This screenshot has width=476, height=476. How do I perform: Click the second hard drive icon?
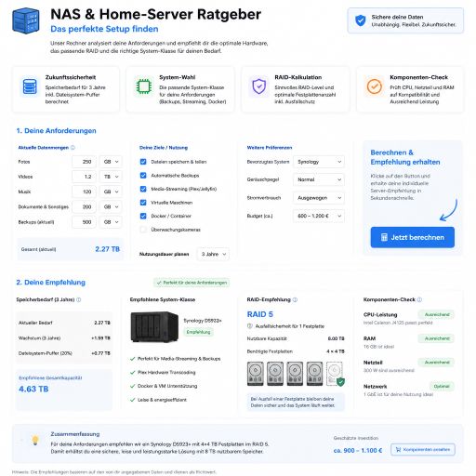[275, 374]
